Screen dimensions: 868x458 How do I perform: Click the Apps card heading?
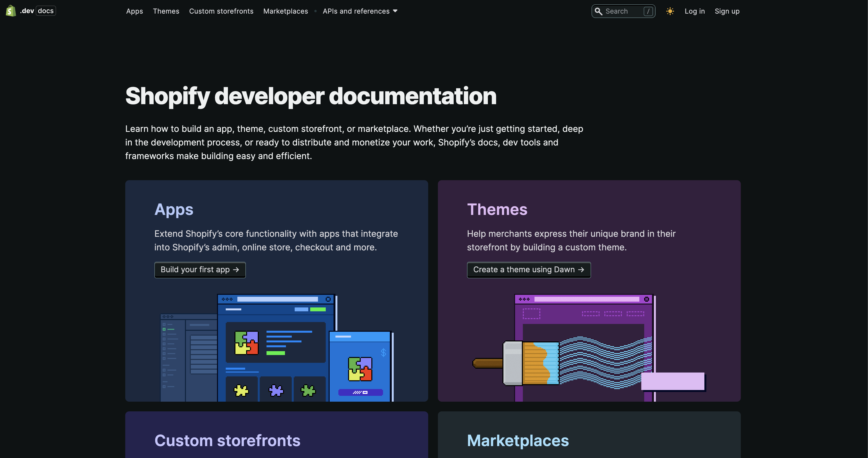point(174,209)
